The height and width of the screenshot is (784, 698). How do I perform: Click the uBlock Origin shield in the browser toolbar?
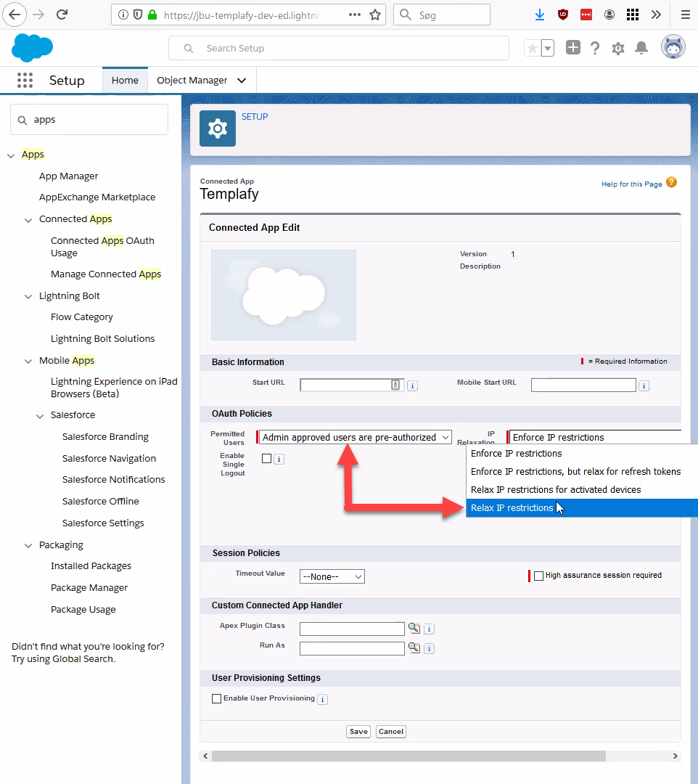tap(562, 14)
